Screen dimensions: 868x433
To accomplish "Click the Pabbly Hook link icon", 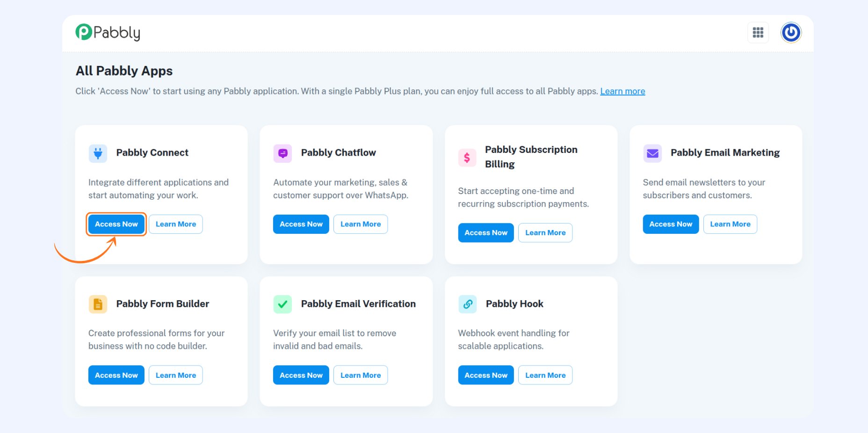I will pos(467,304).
